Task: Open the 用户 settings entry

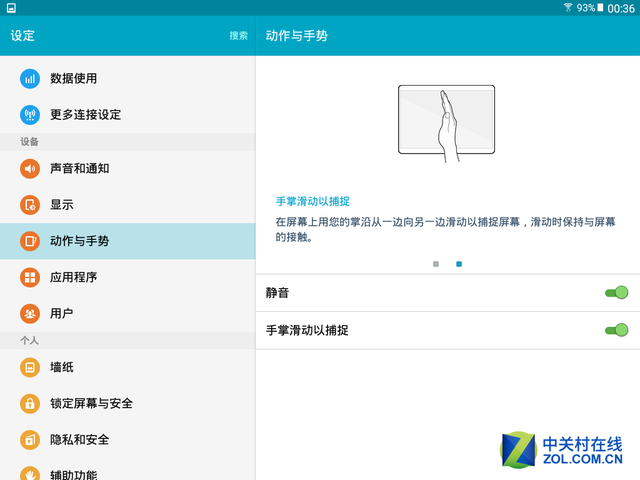Action: [128, 313]
